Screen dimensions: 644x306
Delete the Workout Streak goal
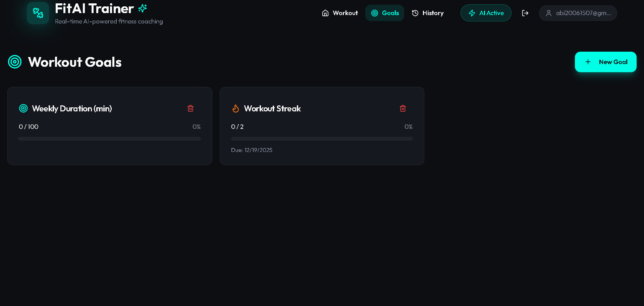(x=403, y=108)
